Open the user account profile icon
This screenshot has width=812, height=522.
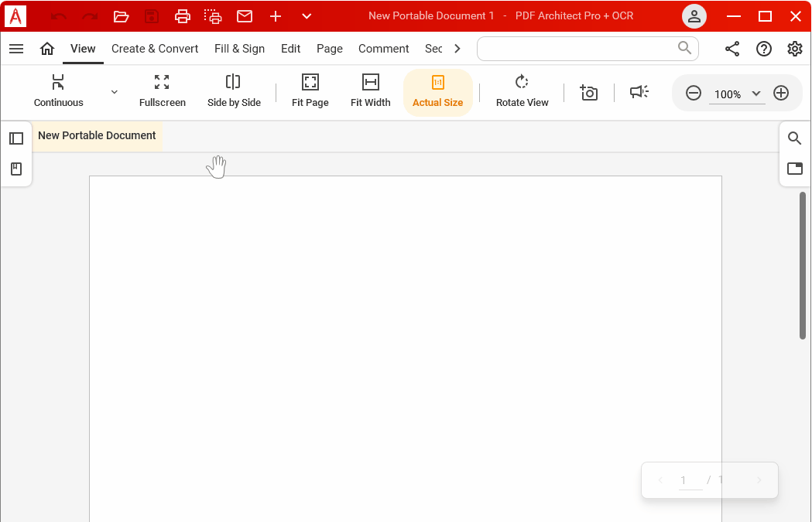tap(694, 16)
